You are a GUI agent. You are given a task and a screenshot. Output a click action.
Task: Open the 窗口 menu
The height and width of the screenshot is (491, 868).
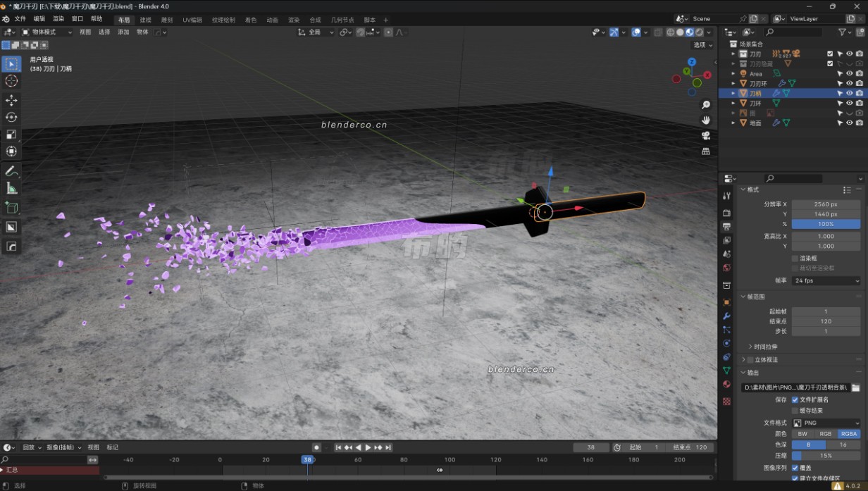[77, 19]
